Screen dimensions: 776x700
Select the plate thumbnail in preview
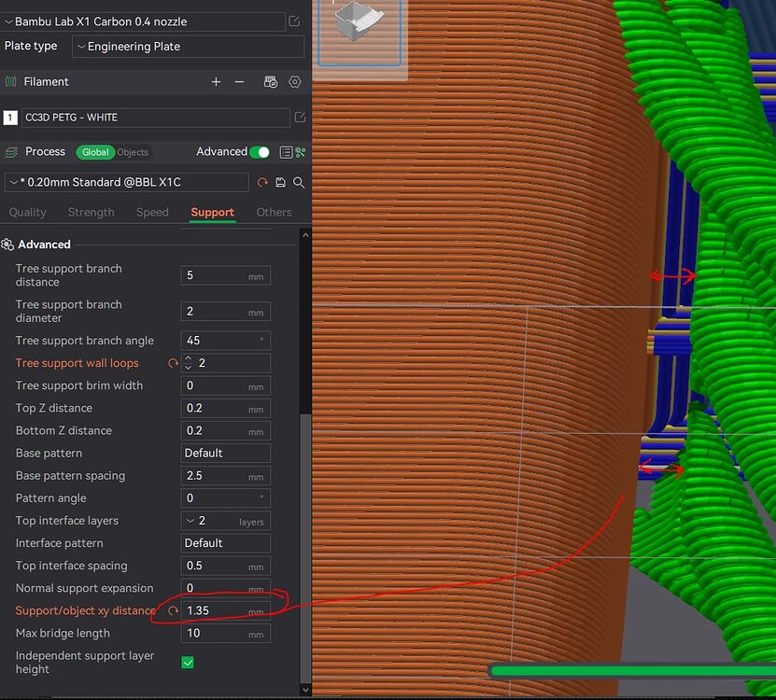pyautogui.click(x=360, y=32)
